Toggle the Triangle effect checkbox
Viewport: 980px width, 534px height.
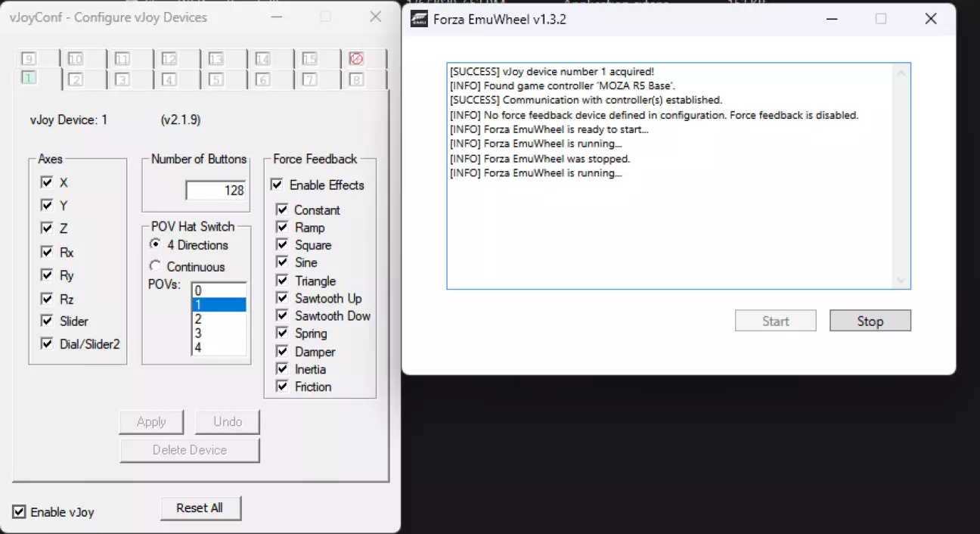282,281
